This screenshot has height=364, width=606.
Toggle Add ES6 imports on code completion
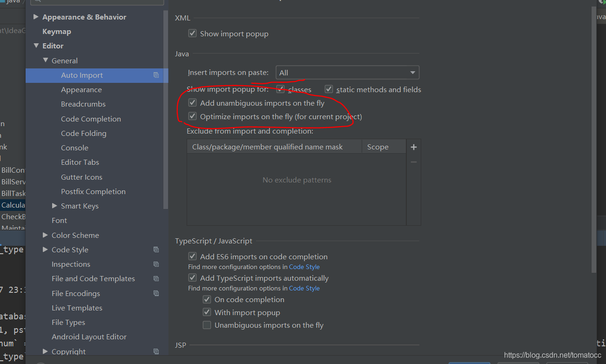[x=192, y=256]
